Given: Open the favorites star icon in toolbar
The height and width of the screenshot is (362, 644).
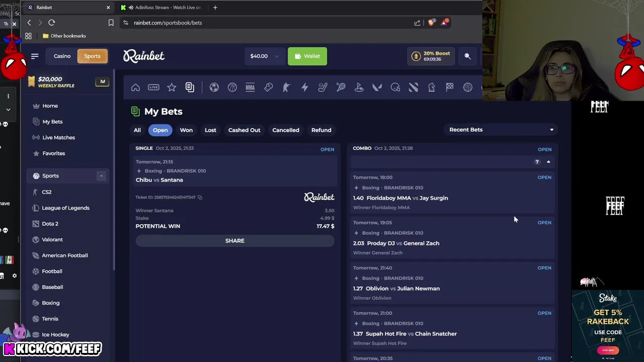Looking at the screenshot, I should [172, 87].
